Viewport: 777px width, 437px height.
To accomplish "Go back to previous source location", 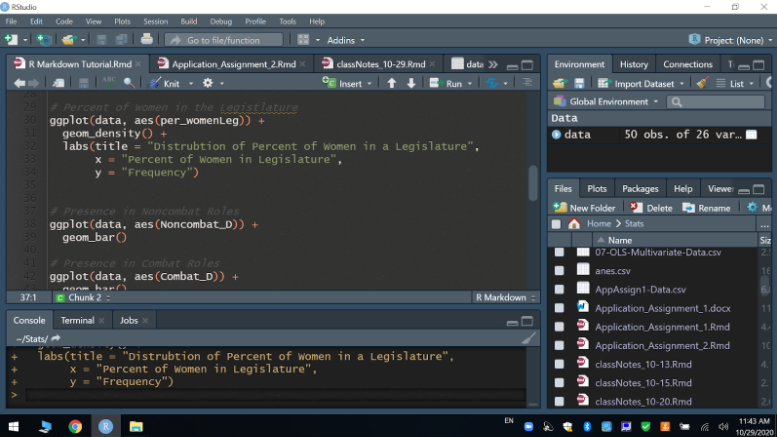I will click(19, 83).
